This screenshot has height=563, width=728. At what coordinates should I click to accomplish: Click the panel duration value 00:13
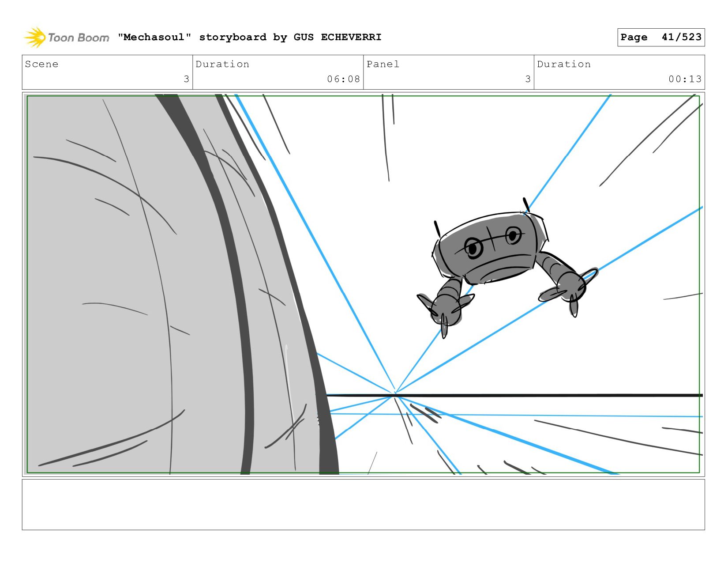[x=685, y=79]
